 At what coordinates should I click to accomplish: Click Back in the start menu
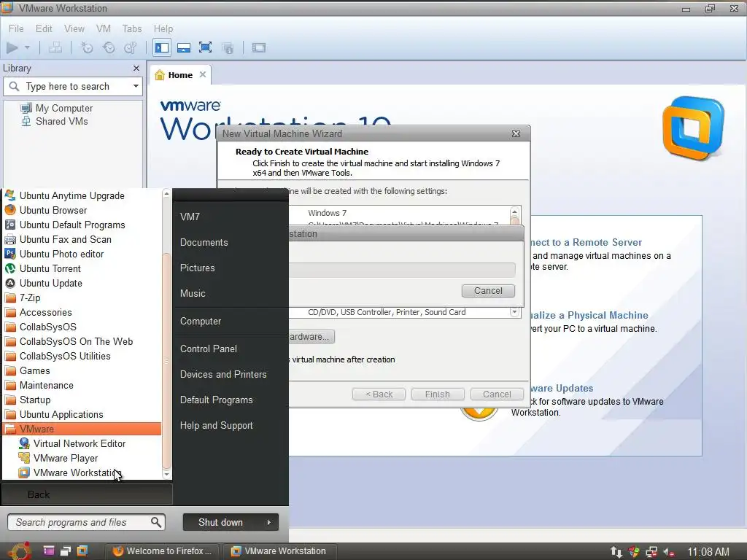pyautogui.click(x=86, y=494)
